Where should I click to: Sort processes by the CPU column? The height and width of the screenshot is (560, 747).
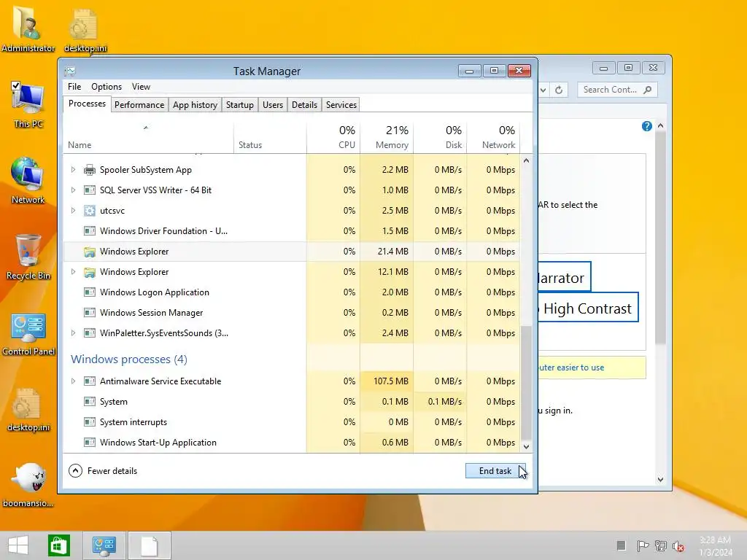pos(333,136)
